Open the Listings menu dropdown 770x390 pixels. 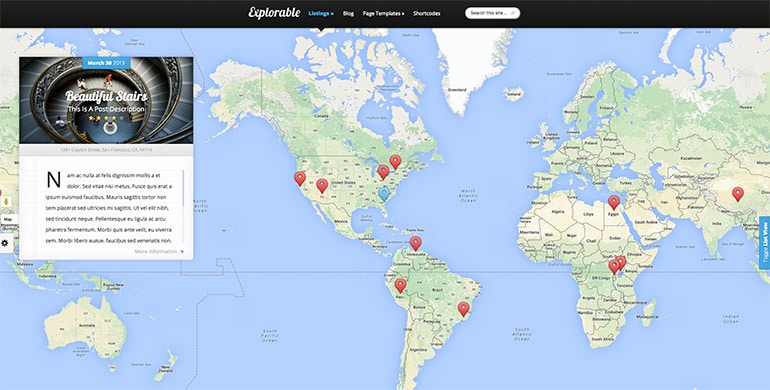pyautogui.click(x=321, y=14)
